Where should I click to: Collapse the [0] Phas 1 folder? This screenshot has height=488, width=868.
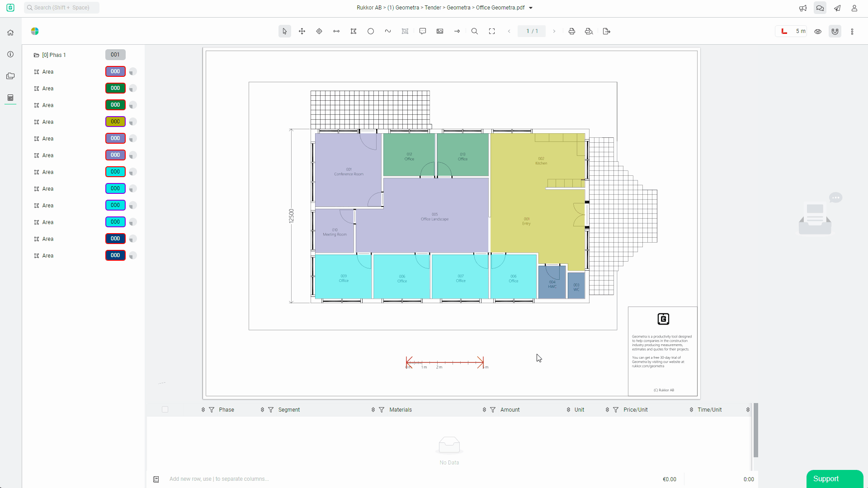click(x=37, y=55)
